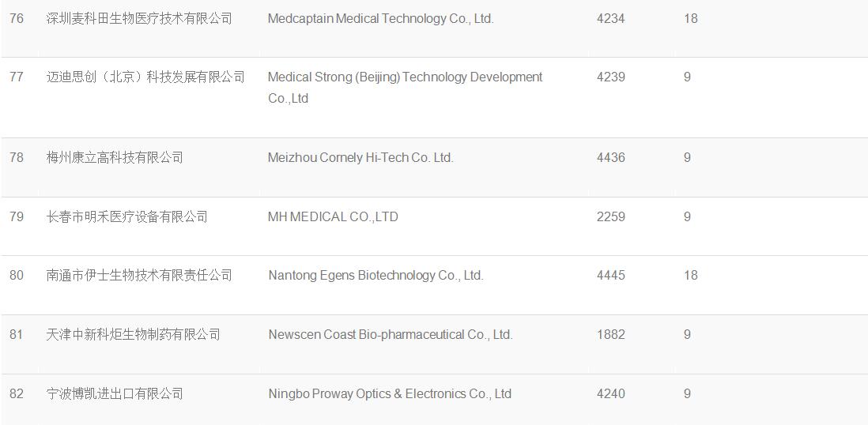868x425 pixels.
Task: Click the MH MEDICAL CO.,LTD entry
Action: 333,216
